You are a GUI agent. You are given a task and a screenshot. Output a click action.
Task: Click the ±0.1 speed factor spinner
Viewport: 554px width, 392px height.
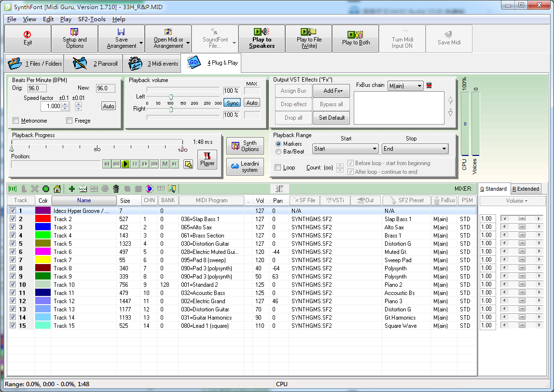point(65,106)
